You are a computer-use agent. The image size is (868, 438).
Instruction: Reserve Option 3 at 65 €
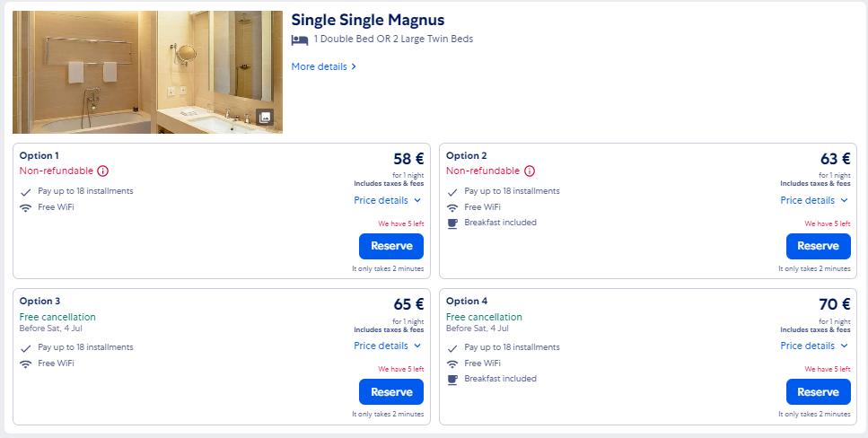[391, 392]
